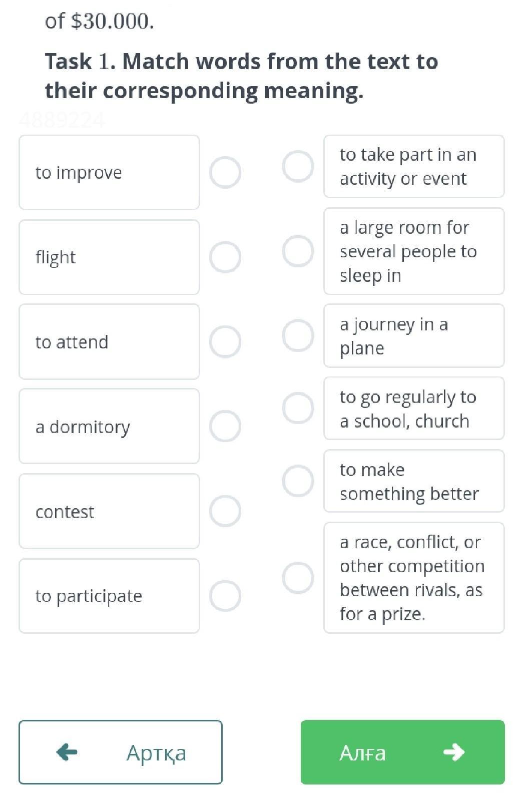Image resolution: width=532 pixels, height=802 pixels.
Task: Select the circle beside 'contest'
Action: 225,511
